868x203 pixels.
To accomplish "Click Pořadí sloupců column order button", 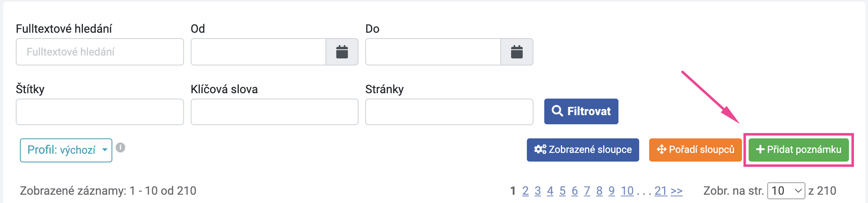I will [696, 150].
